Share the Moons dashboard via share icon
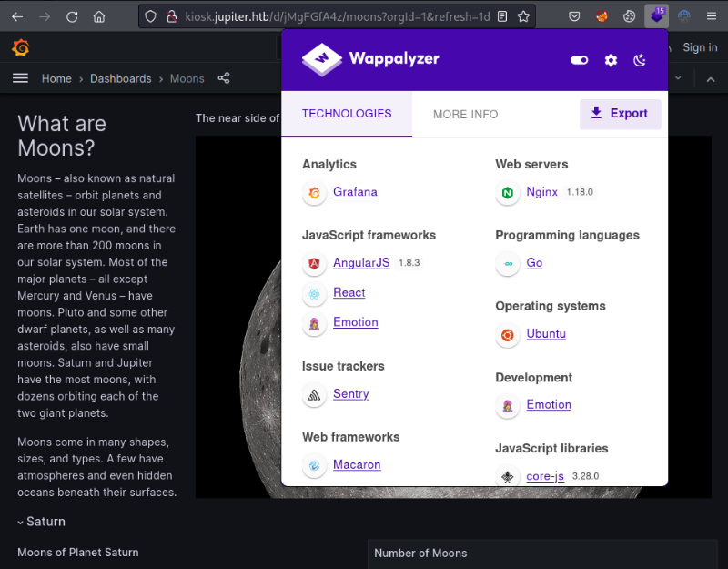 [224, 78]
